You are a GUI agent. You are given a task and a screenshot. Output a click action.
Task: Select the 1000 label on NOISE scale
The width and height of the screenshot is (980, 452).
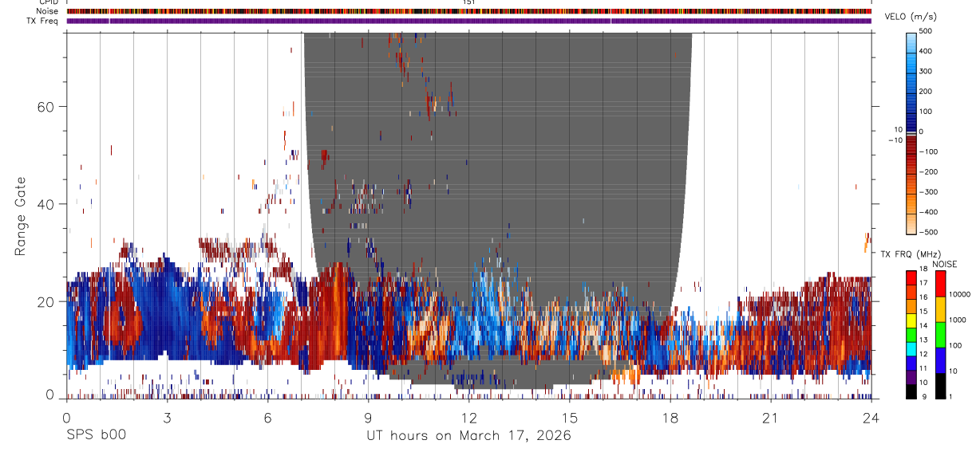tap(957, 320)
